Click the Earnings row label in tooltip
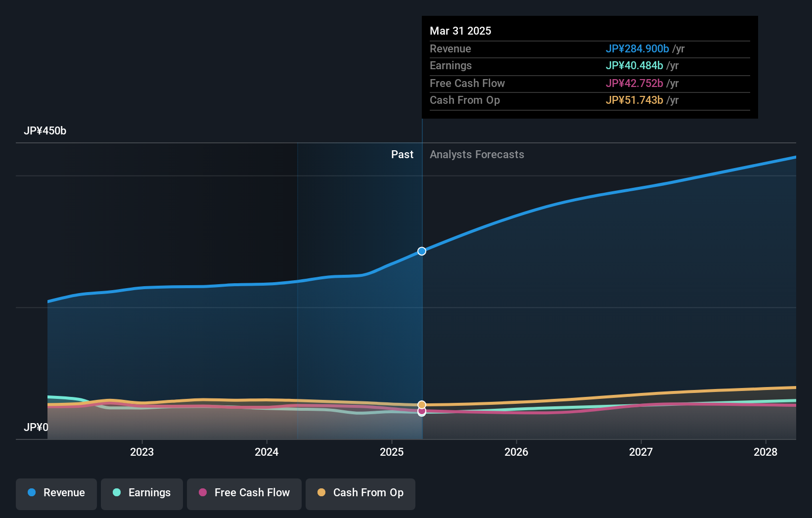812x518 pixels. tap(451, 65)
